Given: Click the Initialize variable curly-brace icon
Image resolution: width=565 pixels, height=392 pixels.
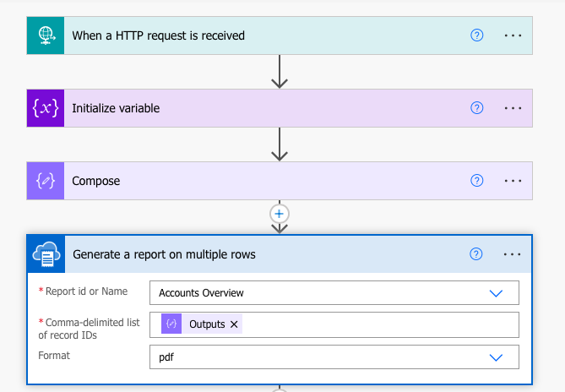Looking at the screenshot, I should (x=46, y=108).
